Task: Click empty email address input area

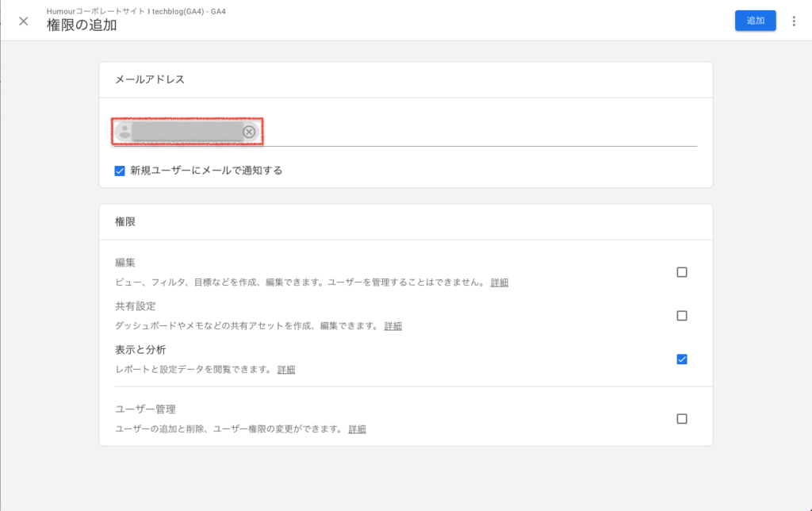Action: tap(476, 132)
